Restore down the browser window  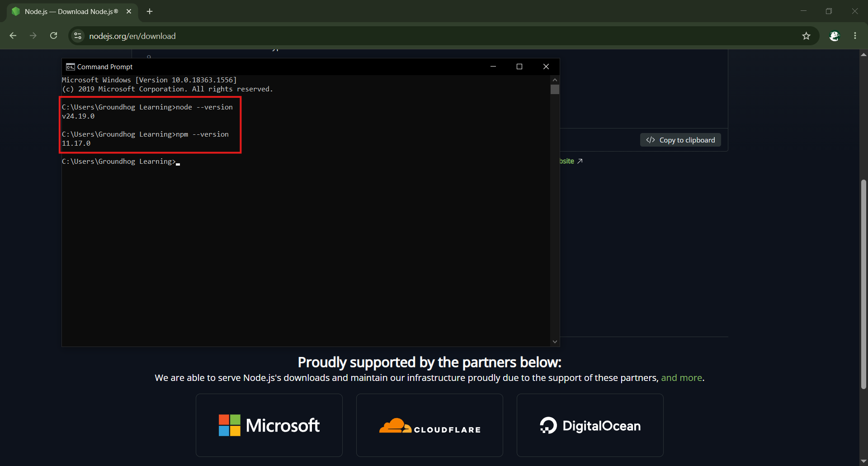tap(829, 11)
